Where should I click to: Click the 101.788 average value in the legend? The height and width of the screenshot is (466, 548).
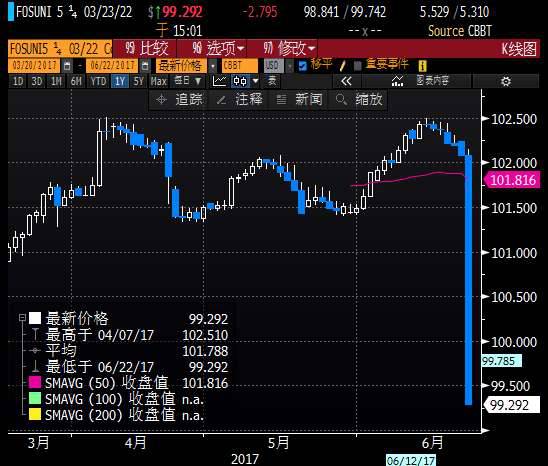[205, 351]
